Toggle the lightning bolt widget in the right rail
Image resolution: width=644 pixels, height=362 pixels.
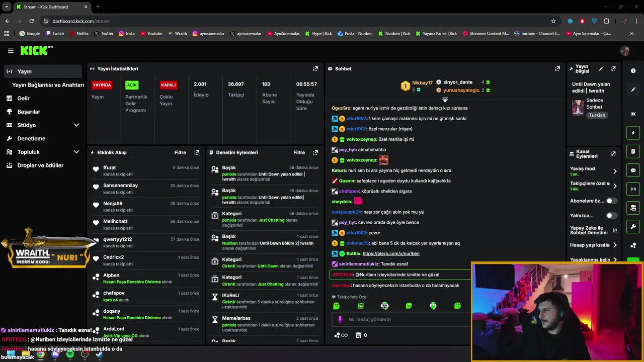click(633, 133)
